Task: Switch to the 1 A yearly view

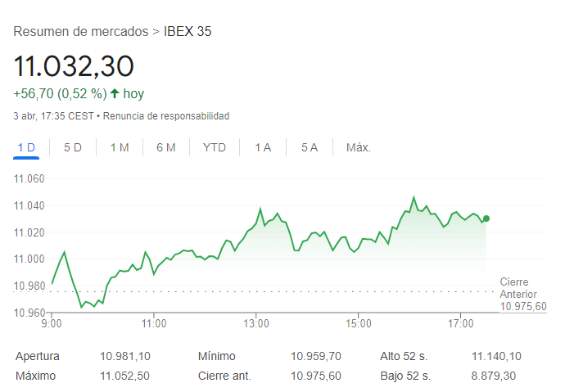Action: coord(263,147)
